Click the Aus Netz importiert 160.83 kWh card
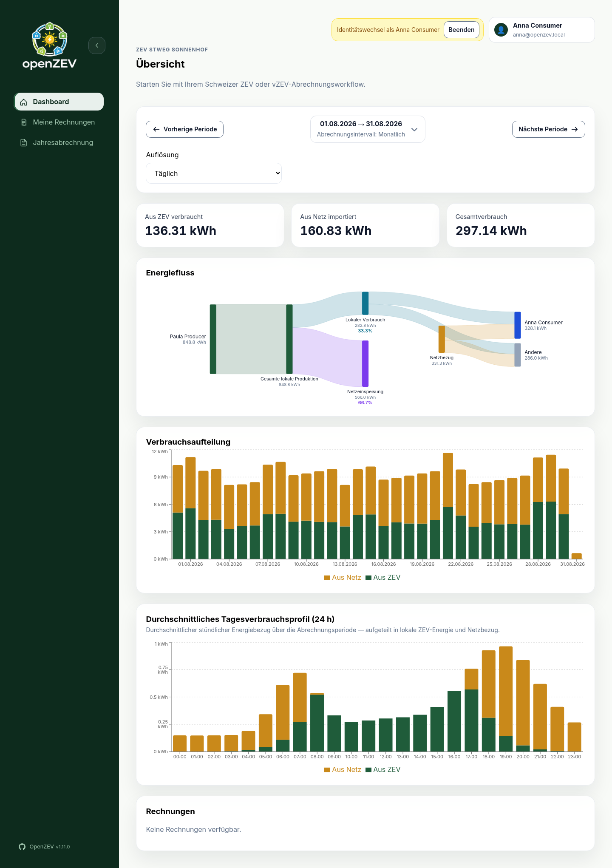 coord(365,225)
